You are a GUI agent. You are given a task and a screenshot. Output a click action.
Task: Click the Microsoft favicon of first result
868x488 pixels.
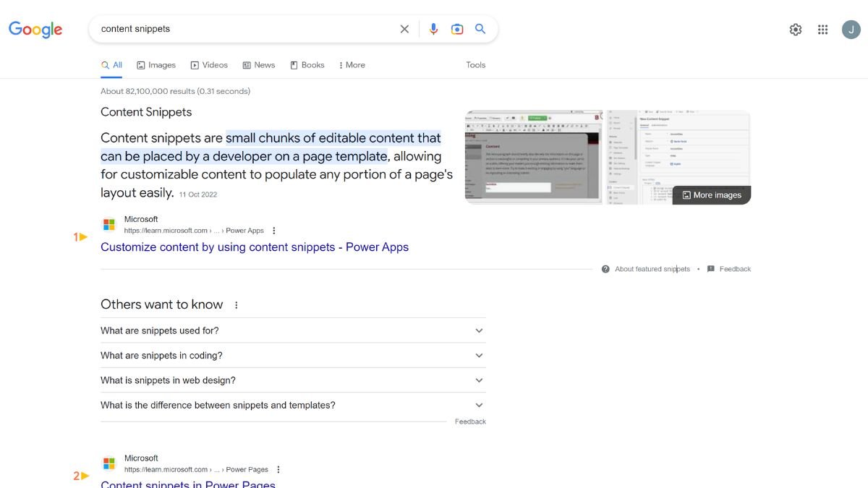coord(109,225)
